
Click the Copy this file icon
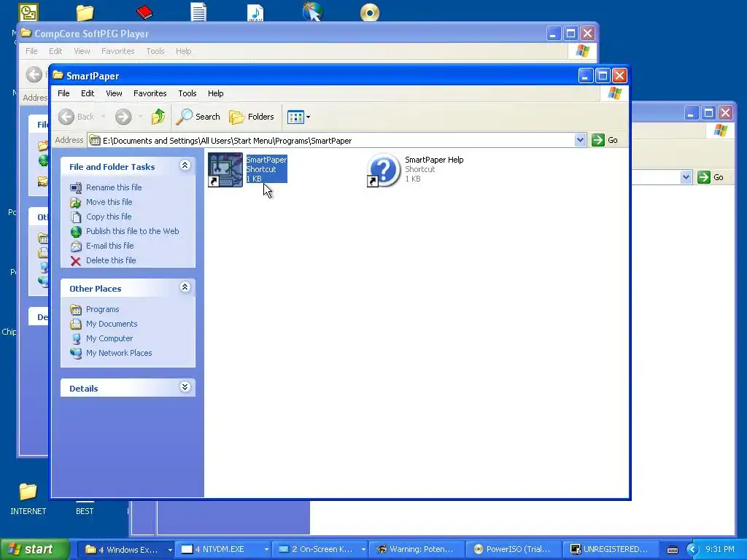tap(76, 217)
